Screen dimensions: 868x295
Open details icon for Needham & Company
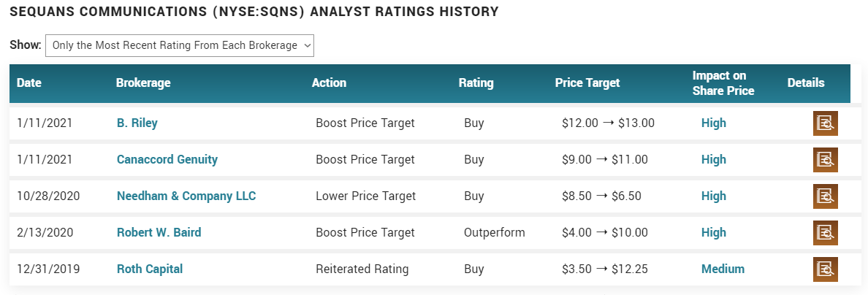(825, 196)
